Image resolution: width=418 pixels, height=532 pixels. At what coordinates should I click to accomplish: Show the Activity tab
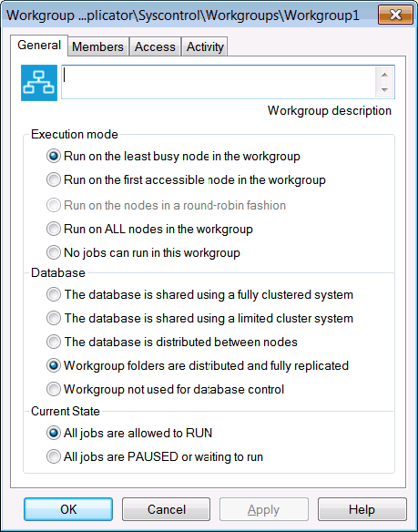tap(205, 46)
